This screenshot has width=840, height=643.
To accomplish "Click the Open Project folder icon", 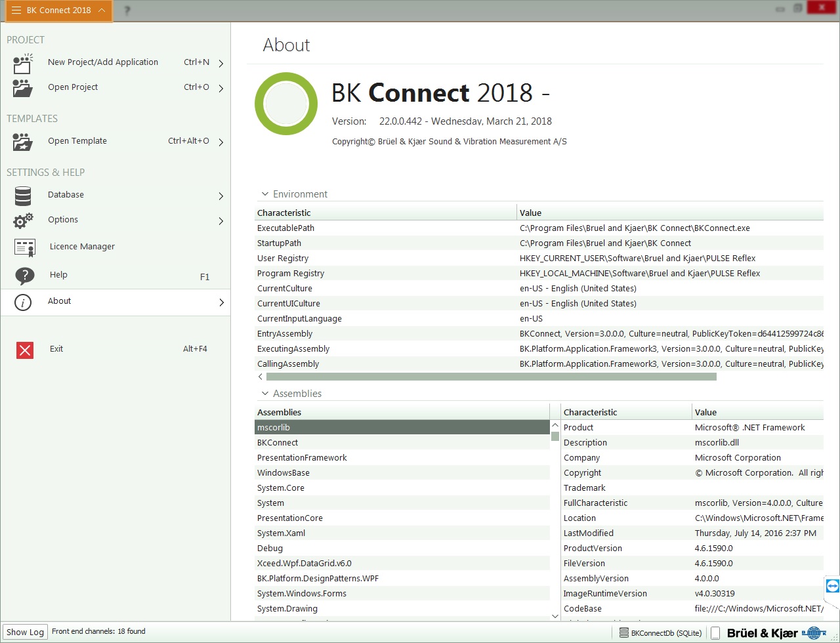I will tap(23, 88).
